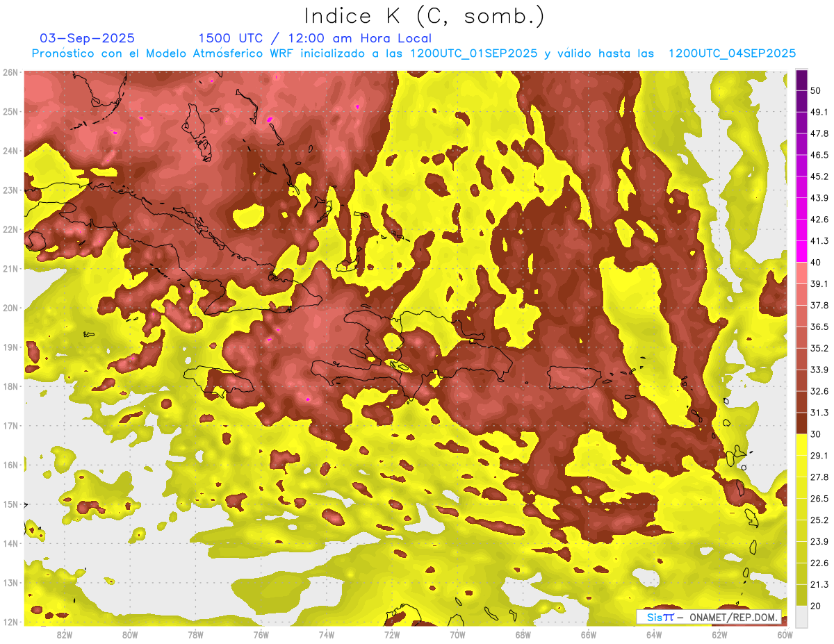This screenshot has width=834, height=644.
Task: Click the colorbar value '41.3'
Action: pyautogui.click(x=819, y=241)
